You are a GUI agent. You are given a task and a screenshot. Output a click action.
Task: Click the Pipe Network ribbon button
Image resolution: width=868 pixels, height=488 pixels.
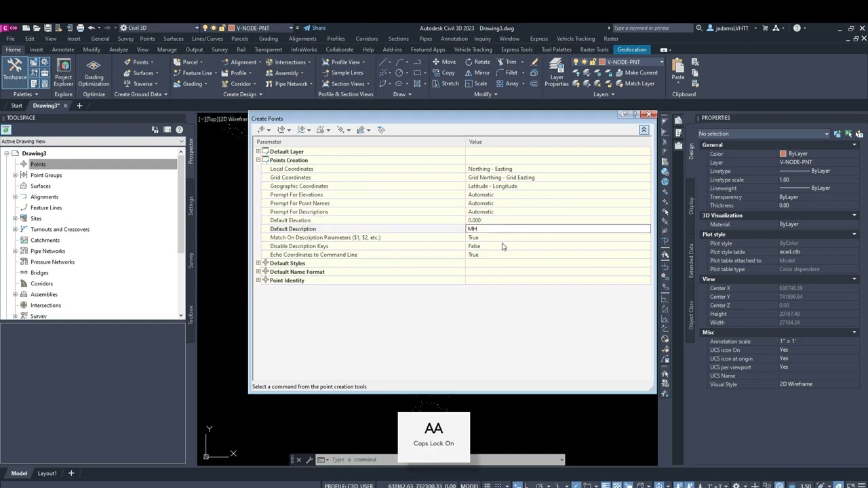288,83
